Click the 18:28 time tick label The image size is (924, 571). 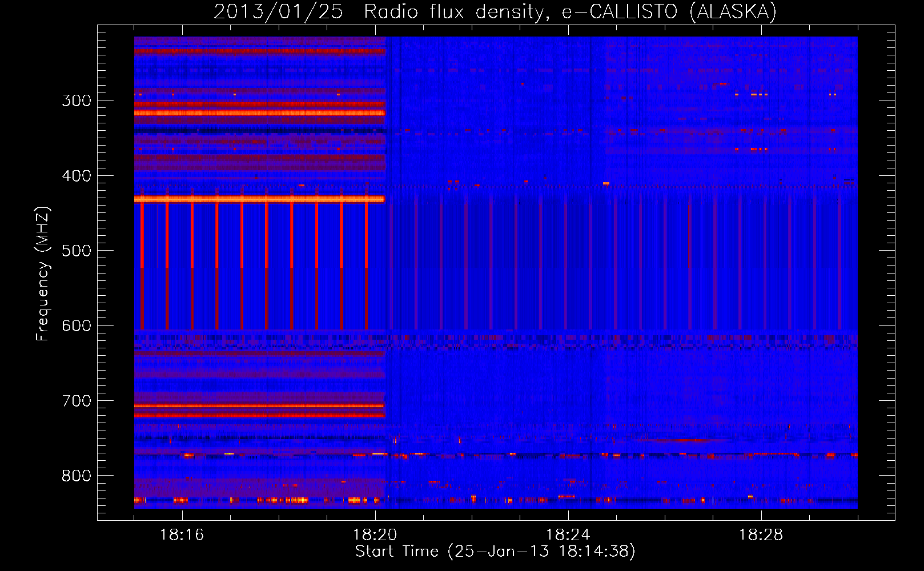[x=761, y=535]
